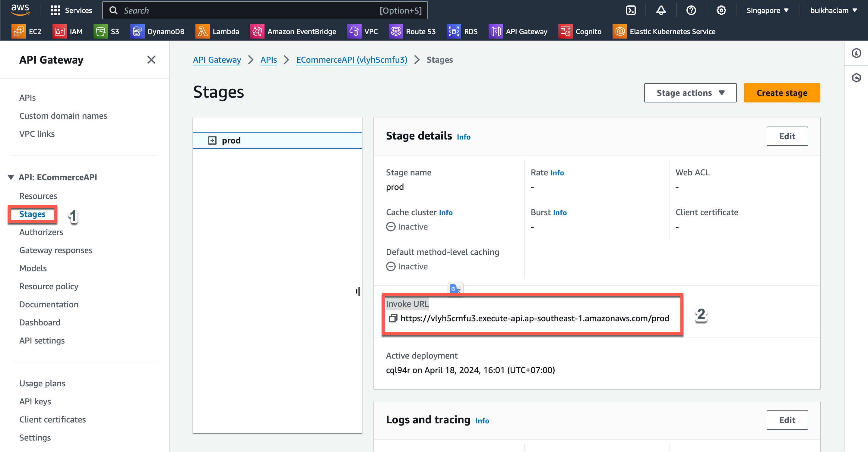
Task: Select Usage plans in side navigation
Action: pos(42,383)
